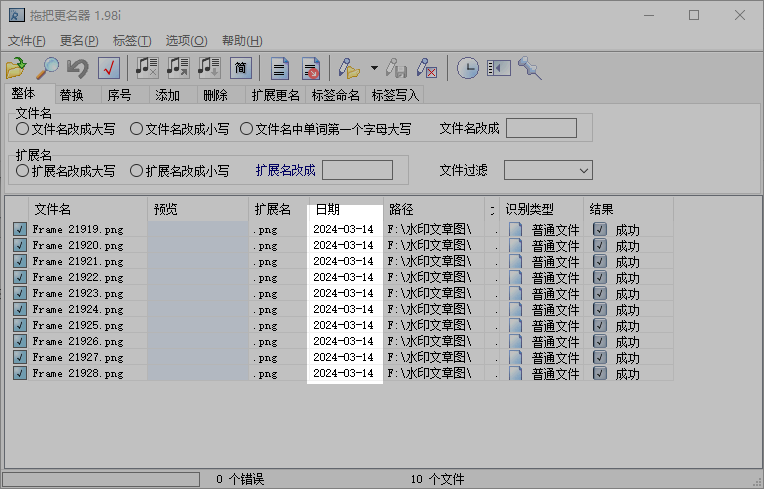Click the 0 个错误 status bar text

pos(240,479)
